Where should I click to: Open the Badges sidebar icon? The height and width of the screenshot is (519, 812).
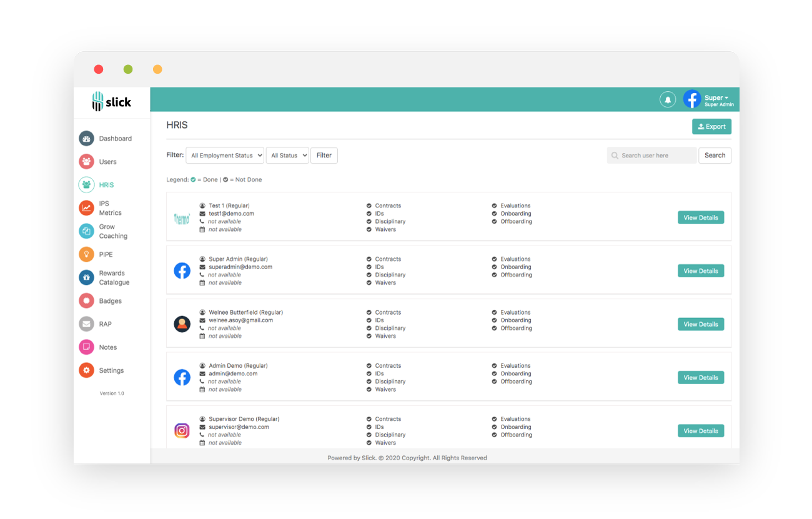tap(86, 301)
